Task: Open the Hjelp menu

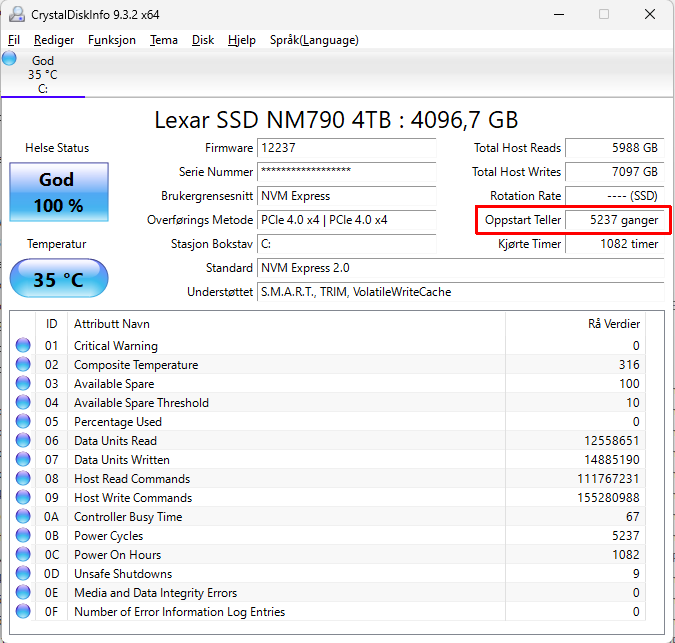Action: pos(242,40)
